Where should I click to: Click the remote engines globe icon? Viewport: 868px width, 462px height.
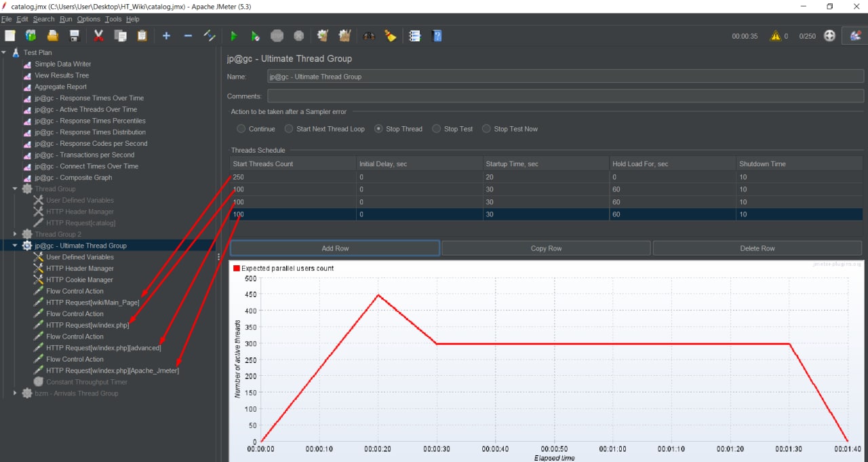click(x=829, y=36)
